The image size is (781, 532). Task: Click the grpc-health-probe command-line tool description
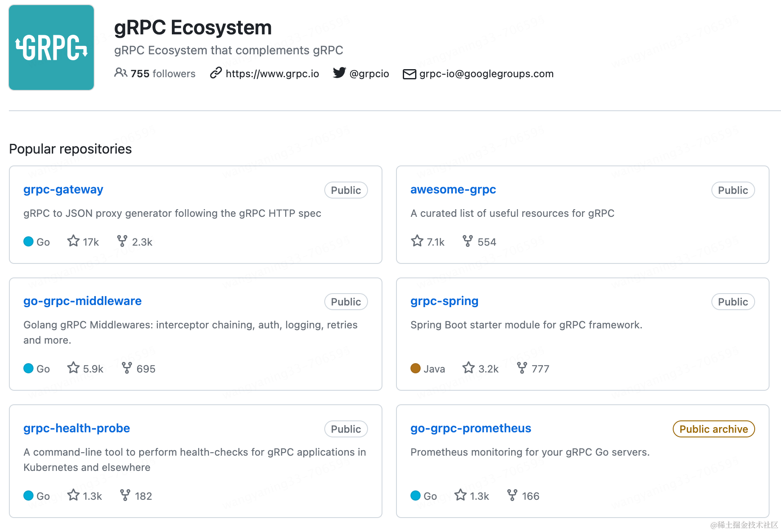click(x=195, y=459)
